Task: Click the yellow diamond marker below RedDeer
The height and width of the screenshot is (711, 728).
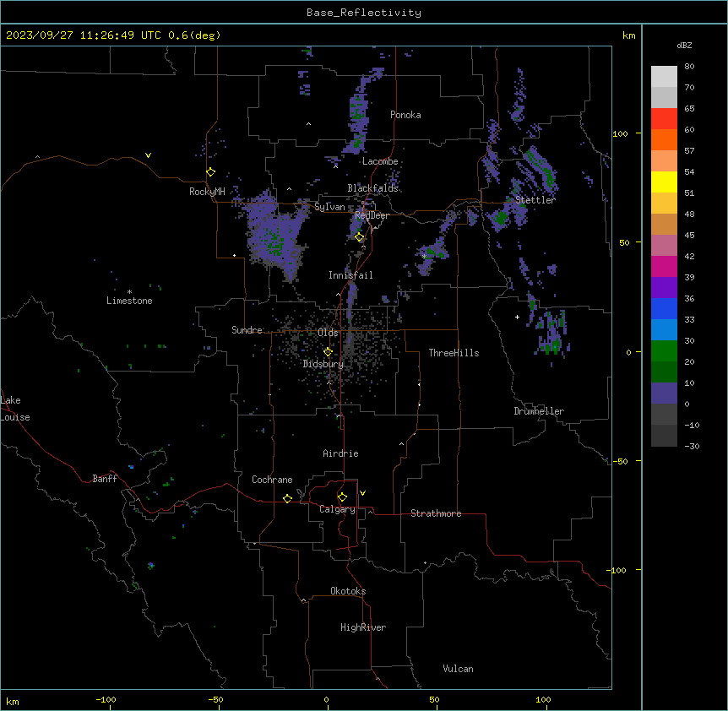Action: click(360, 237)
